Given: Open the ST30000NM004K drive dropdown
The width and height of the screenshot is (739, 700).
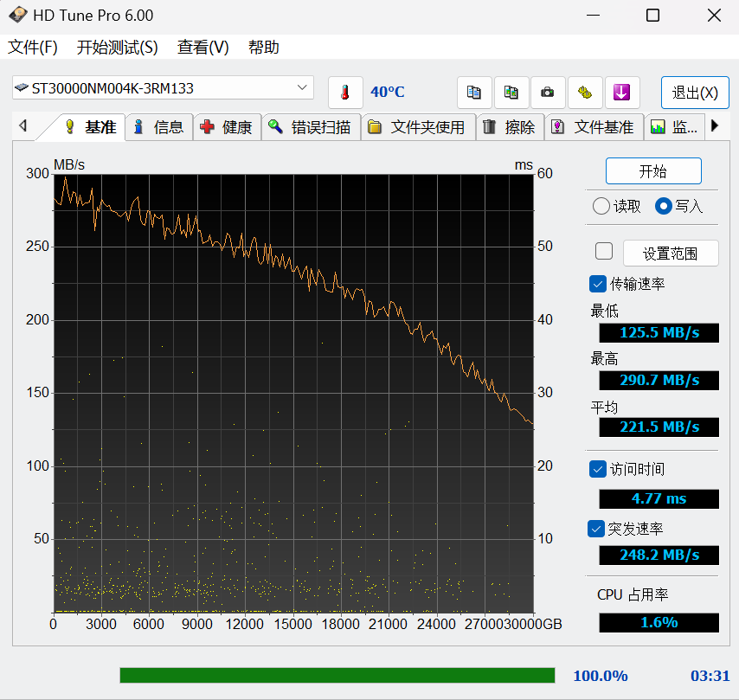Looking at the screenshot, I should [302, 87].
